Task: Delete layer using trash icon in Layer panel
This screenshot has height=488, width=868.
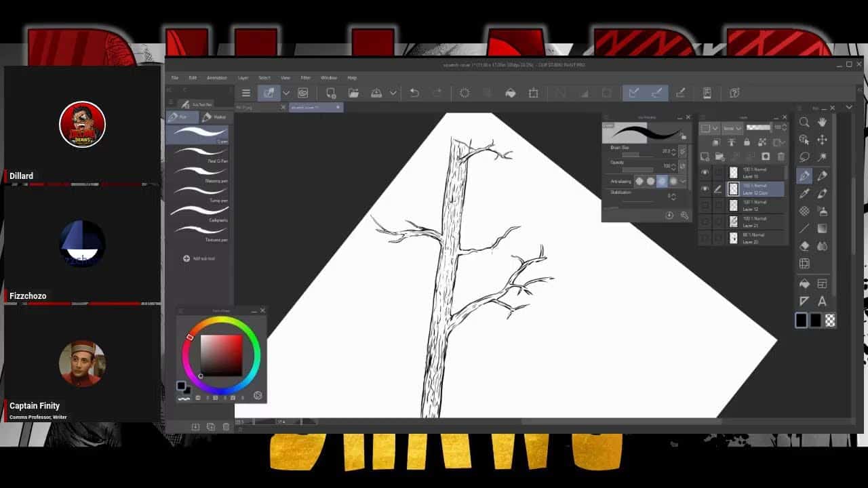Action: [781, 156]
